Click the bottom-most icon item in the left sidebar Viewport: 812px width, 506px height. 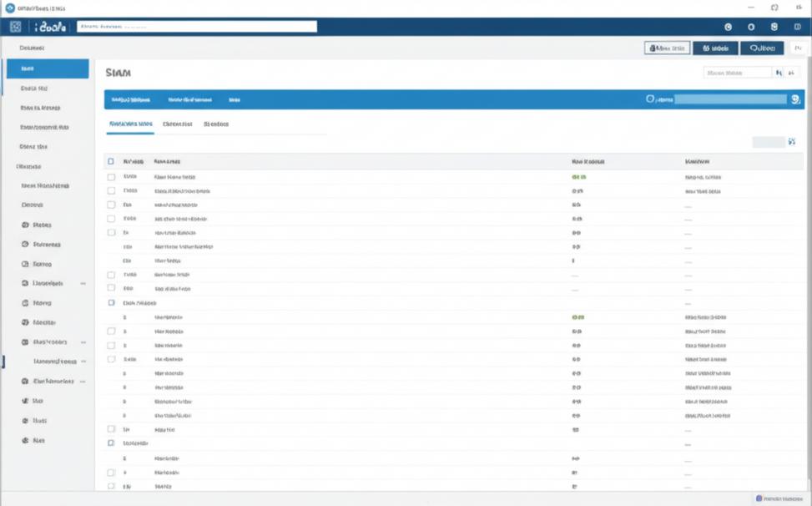click(26, 440)
